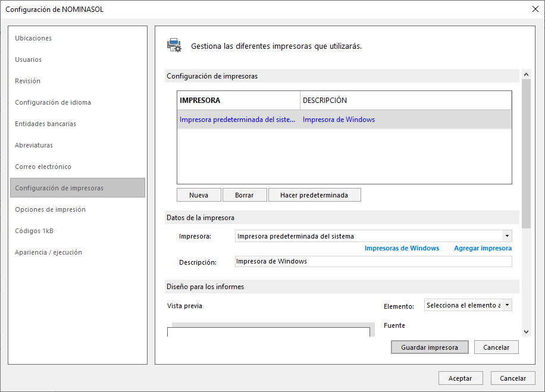Viewport: 545px width, 392px height.
Task: Close the Configuración de NOMINASOL dialog
Action: 535,9
